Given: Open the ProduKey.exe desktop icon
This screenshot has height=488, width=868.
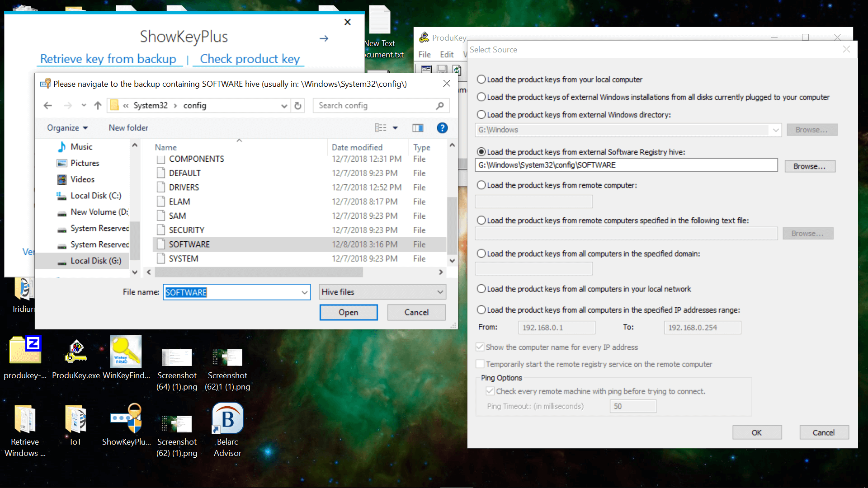Looking at the screenshot, I should pyautogui.click(x=76, y=352).
